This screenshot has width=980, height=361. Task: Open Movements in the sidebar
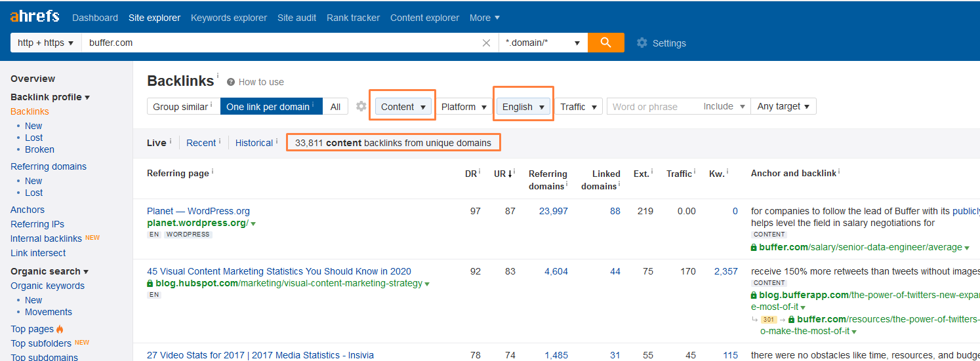coord(49,312)
